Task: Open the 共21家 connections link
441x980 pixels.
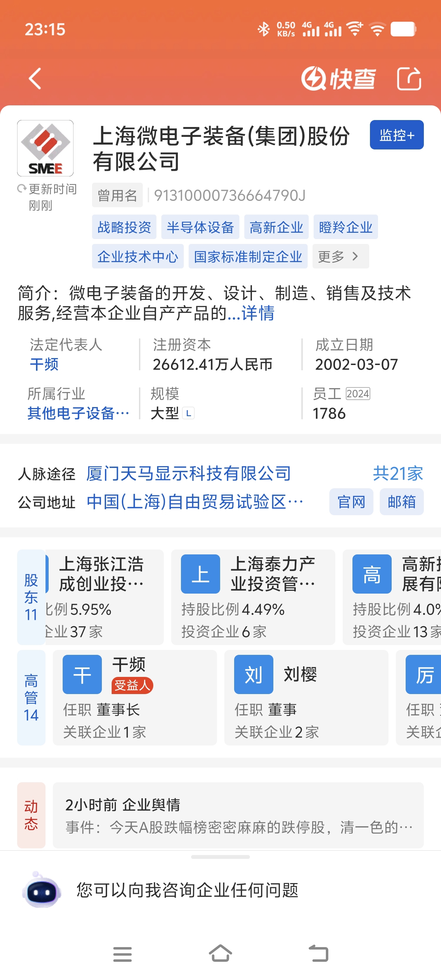Action: pyautogui.click(x=398, y=474)
